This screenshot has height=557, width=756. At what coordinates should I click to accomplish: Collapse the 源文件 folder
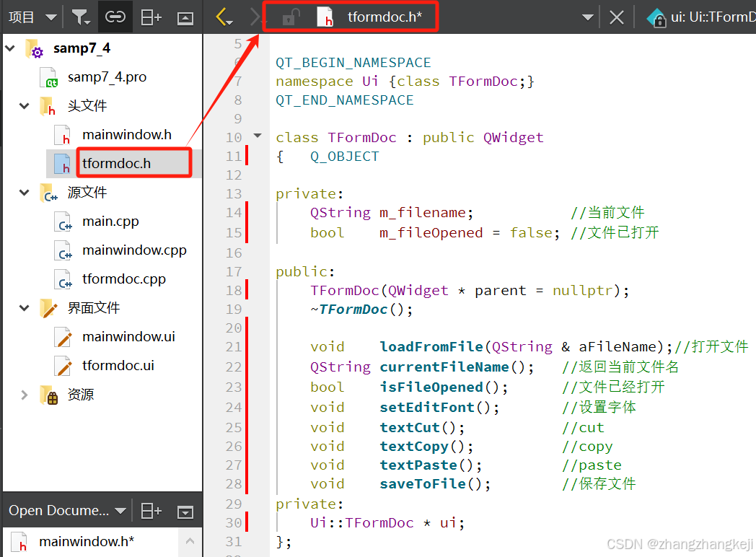[24, 193]
